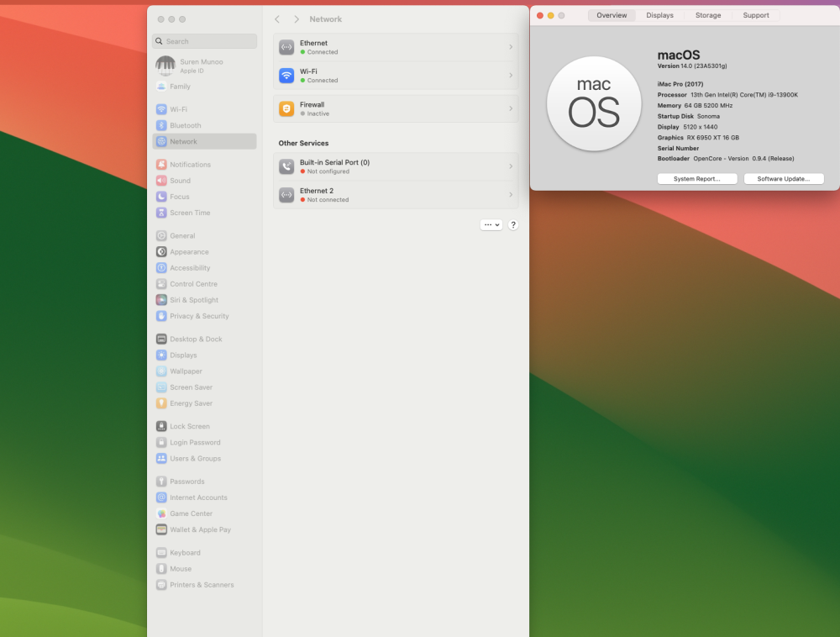This screenshot has height=637, width=840.
Task: Open Desktop & Dock settings
Action: [x=204, y=340]
